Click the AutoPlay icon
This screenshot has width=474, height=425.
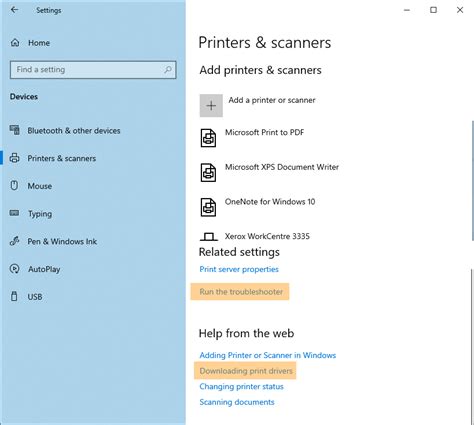click(14, 269)
